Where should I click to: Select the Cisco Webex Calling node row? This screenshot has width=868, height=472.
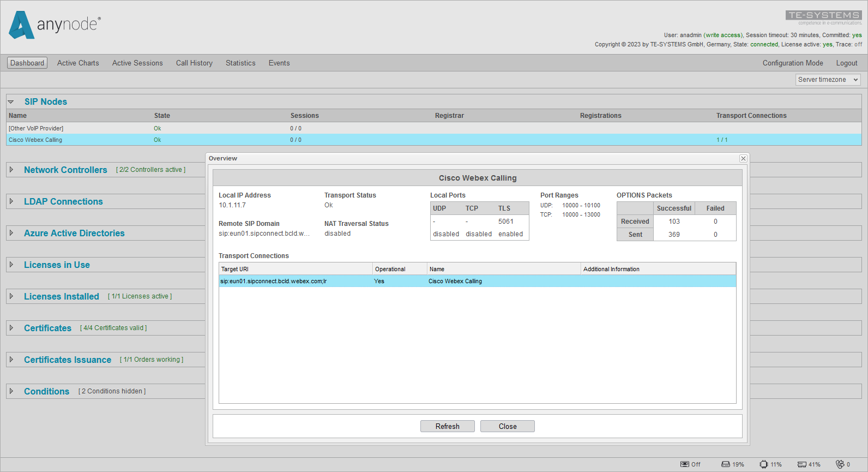click(434, 140)
